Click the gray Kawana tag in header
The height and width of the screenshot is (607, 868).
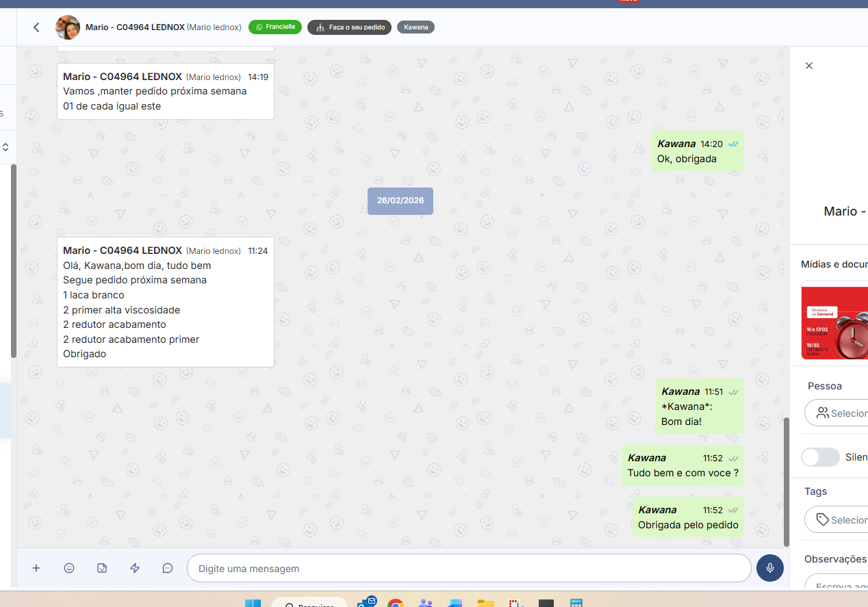416,27
